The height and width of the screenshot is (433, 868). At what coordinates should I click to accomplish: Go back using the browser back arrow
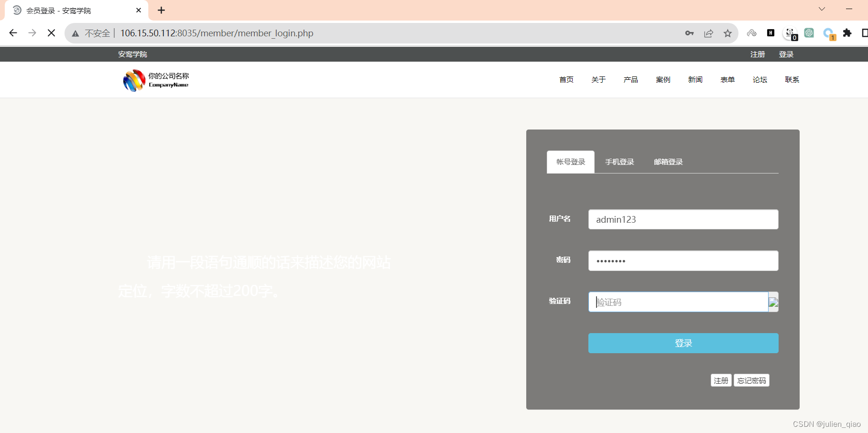[x=13, y=33]
